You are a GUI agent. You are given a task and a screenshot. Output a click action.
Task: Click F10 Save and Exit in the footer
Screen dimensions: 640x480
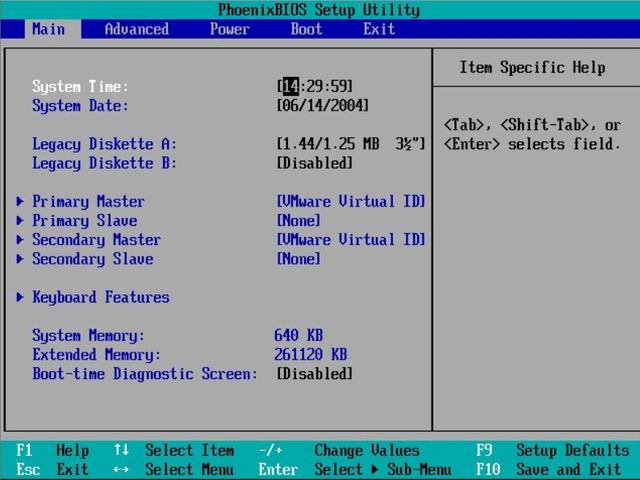[x=552, y=469]
